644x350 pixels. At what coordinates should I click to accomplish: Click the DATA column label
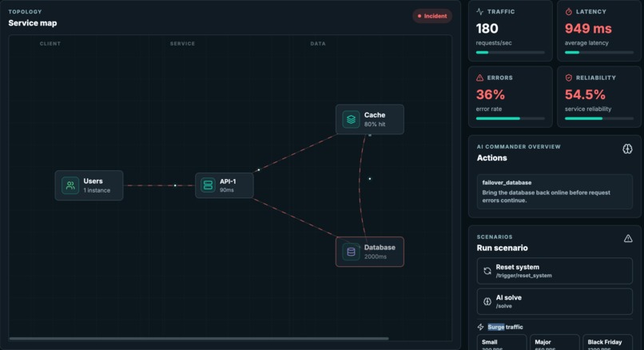318,43
